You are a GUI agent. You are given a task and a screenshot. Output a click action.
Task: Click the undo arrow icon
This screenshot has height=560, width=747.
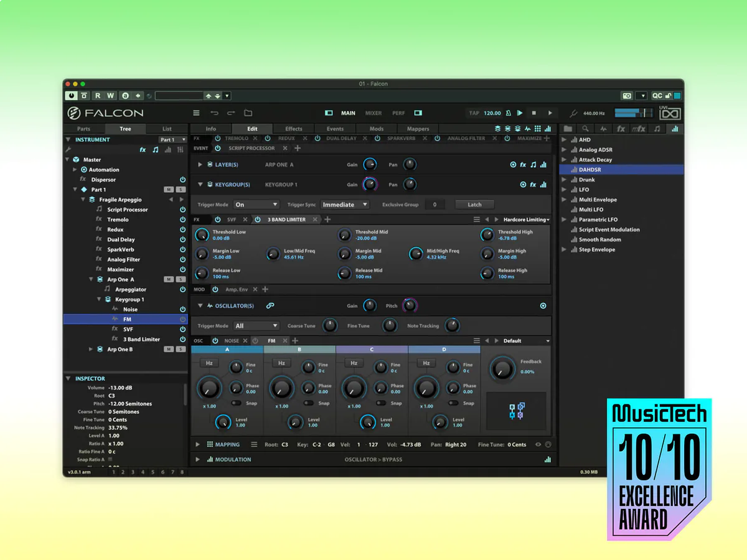(214, 113)
